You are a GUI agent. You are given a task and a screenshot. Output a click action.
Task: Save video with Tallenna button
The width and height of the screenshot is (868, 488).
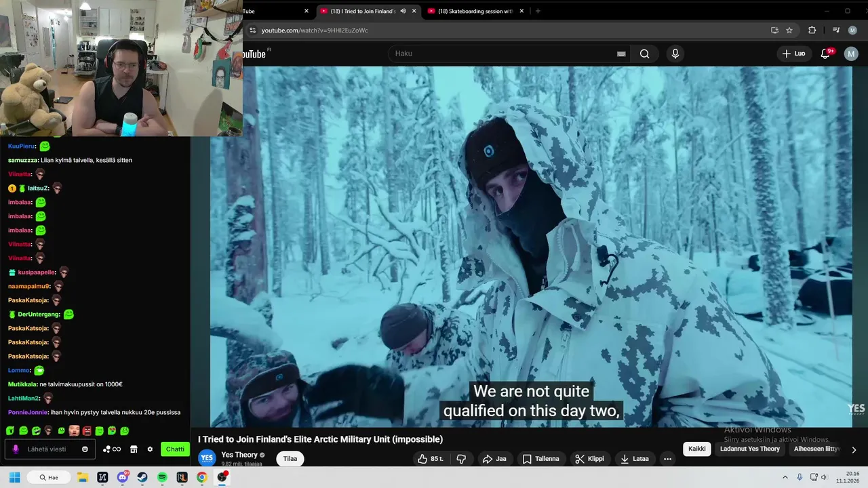(x=540, y=459)
